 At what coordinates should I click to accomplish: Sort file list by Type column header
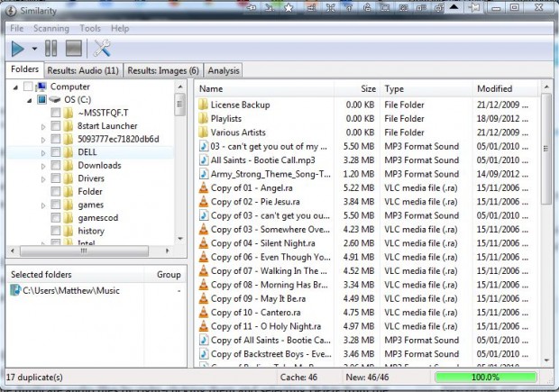(x=426, y=88)
